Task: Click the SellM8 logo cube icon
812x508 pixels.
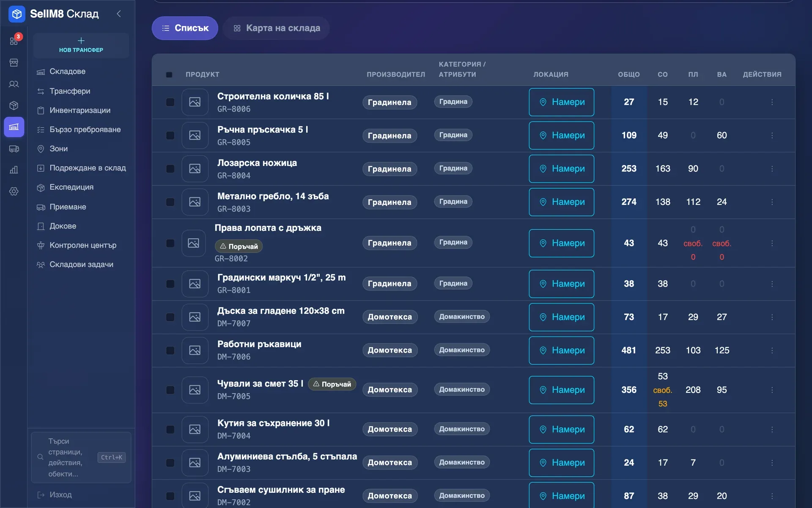Action: pyautogui.click(x=17, y=14)
